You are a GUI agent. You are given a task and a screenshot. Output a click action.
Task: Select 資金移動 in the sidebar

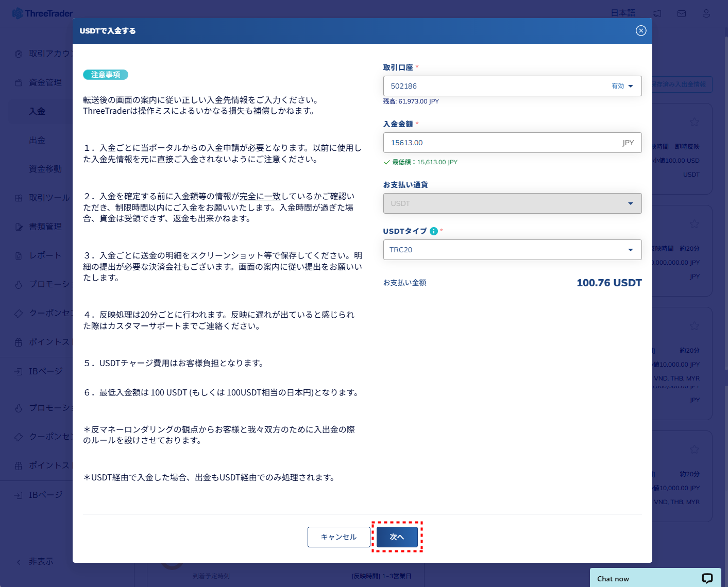coord(45,169)
